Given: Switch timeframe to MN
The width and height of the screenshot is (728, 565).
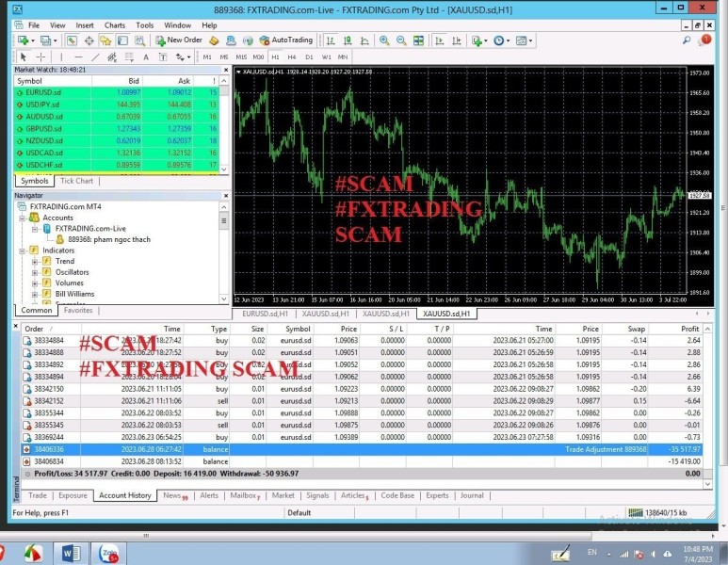Looking at the screenshot, I should (x=343, y=56).
